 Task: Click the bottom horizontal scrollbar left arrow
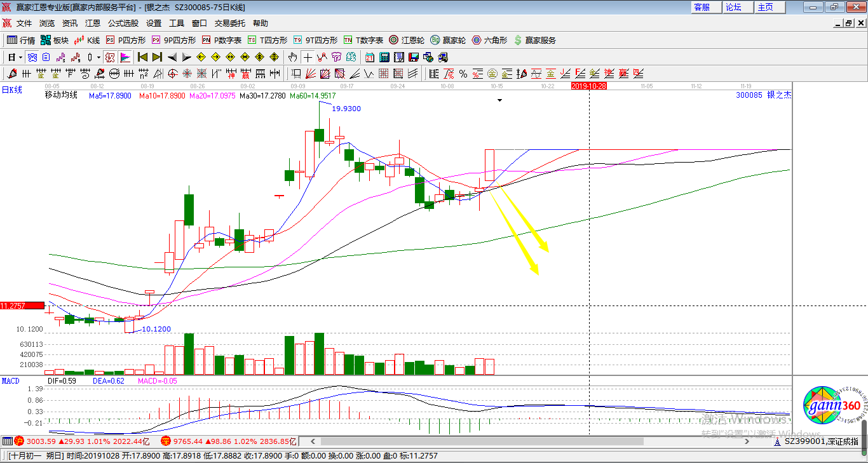[312, 441]
